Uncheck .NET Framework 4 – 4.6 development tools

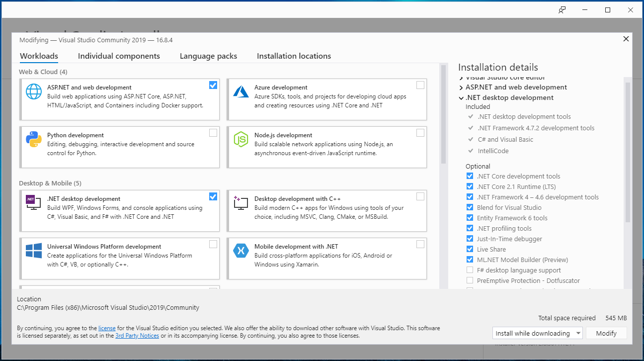click(470, 197)
